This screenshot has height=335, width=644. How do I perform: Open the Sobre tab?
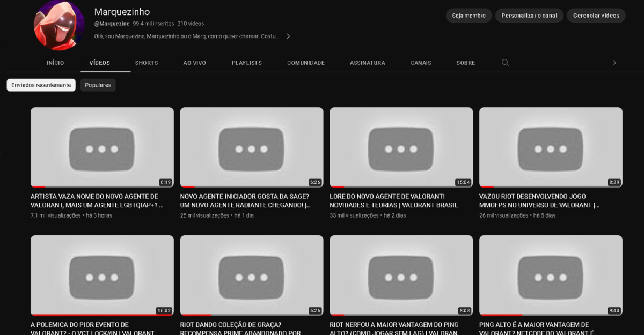[465, 63]
